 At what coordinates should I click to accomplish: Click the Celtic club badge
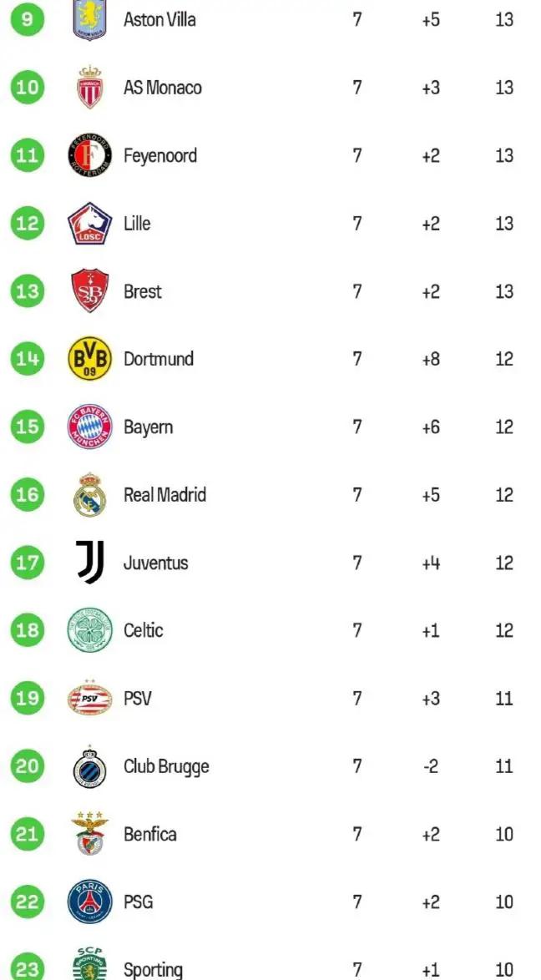[x=89, y=630]
